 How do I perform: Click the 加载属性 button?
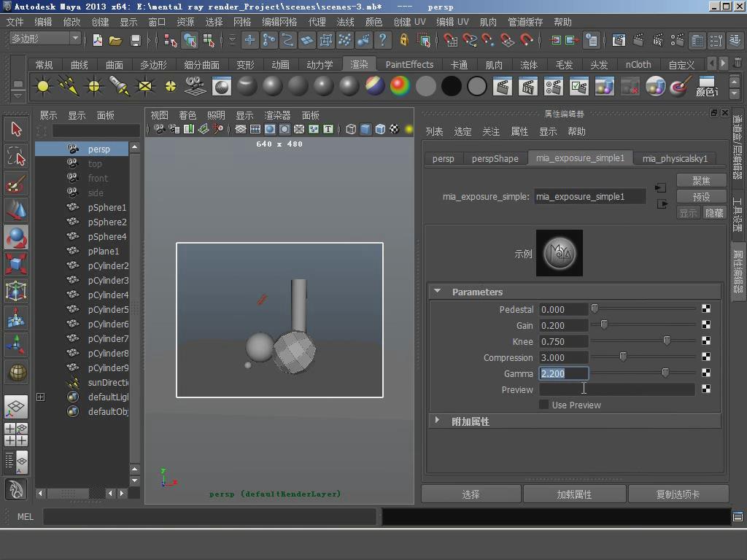(574, 494)
